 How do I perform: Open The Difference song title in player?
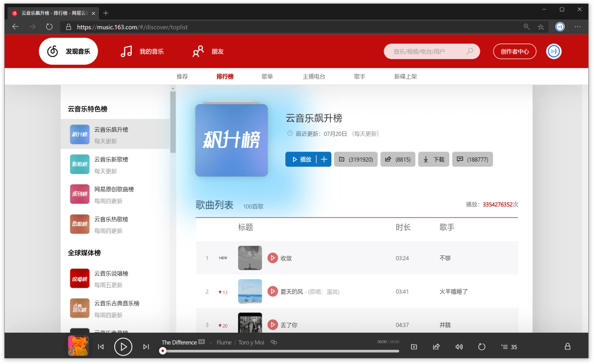(179, 342)
